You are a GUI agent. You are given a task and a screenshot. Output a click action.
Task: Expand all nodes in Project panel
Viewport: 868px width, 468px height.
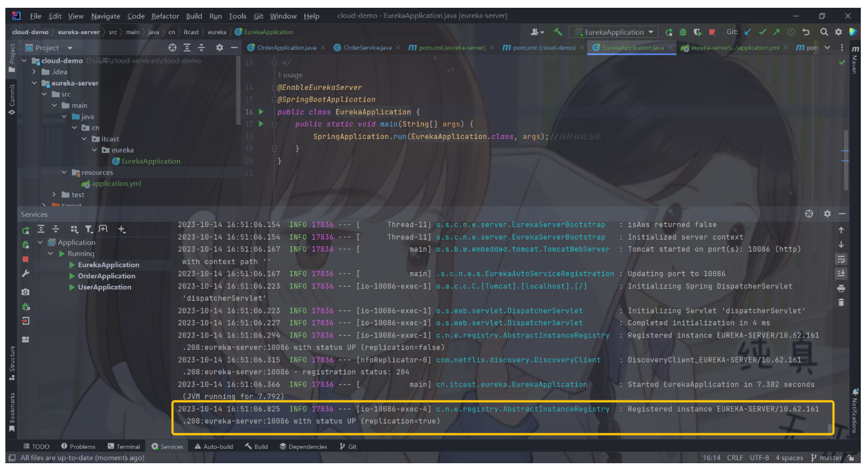[187, 48]
